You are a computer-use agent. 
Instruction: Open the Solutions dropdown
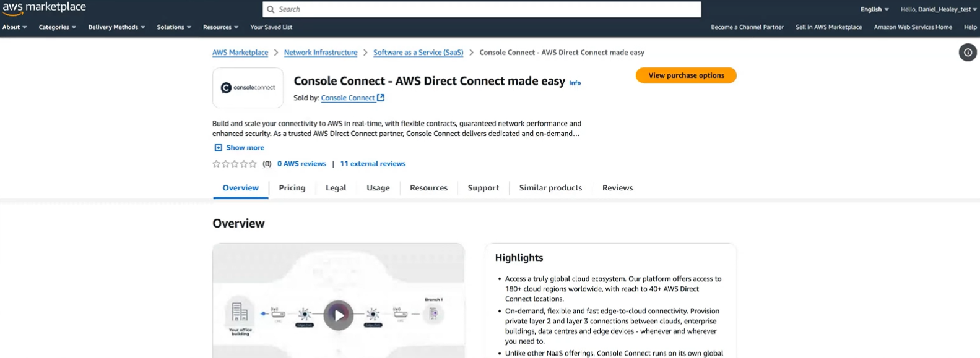(x=174, y=27)
